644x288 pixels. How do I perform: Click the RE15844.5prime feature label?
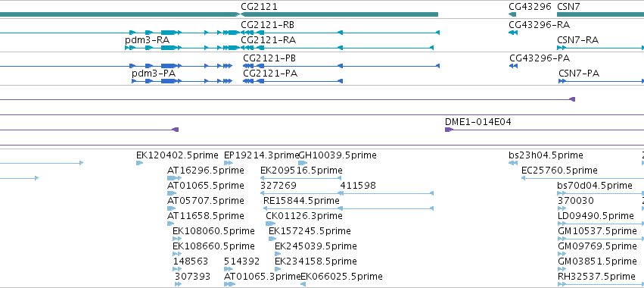[x=301, y=201]
